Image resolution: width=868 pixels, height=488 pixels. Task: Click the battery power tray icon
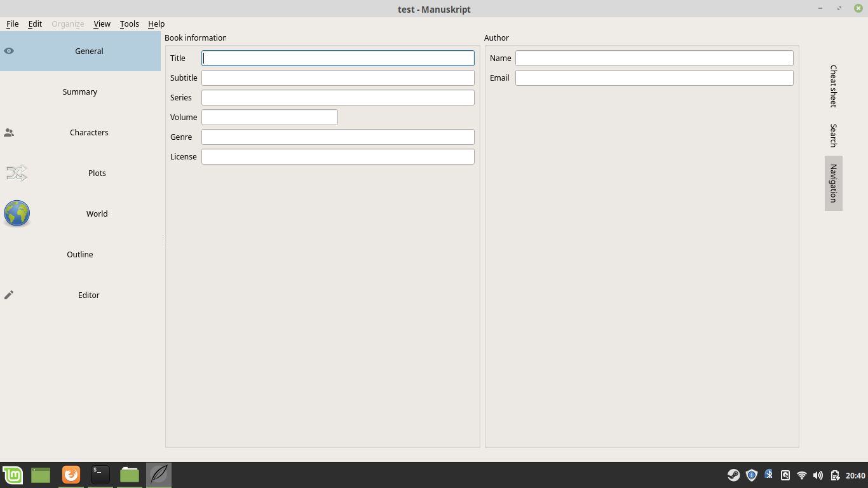click(835, 475)
